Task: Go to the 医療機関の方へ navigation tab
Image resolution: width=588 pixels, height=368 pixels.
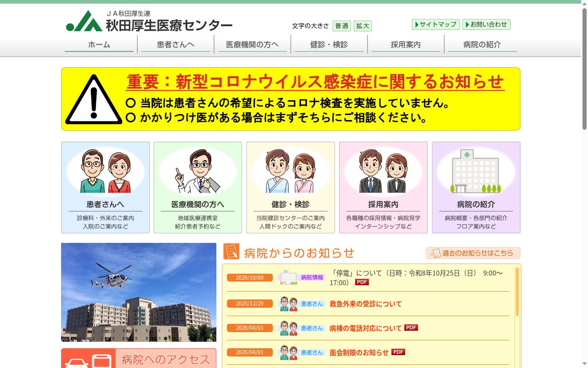Action: (252, 45)
